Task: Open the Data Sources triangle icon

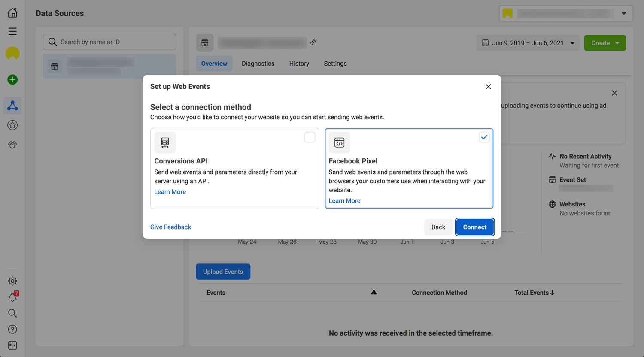Action: coord(12,106)
